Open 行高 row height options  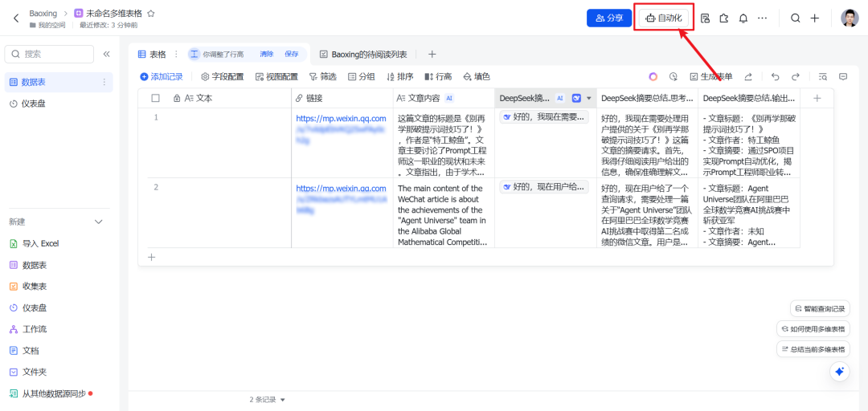pos(438,77)
